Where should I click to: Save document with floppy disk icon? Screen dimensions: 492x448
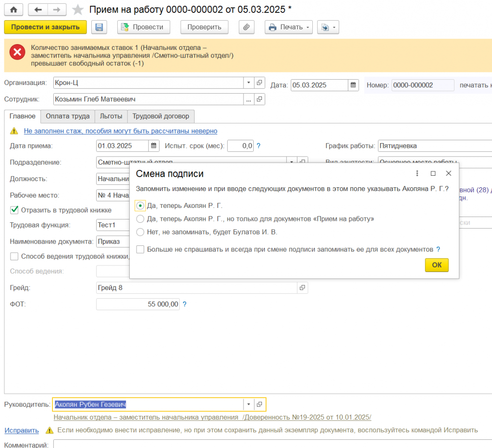[99, 27]
